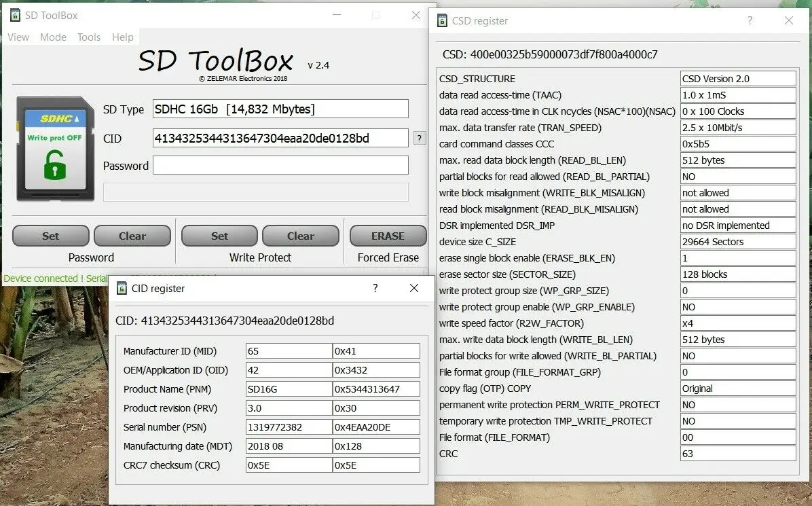The width and height of the screenshot is (812, 506).
Task: Click the Set button for Write Protect
Action: point(219,236)
